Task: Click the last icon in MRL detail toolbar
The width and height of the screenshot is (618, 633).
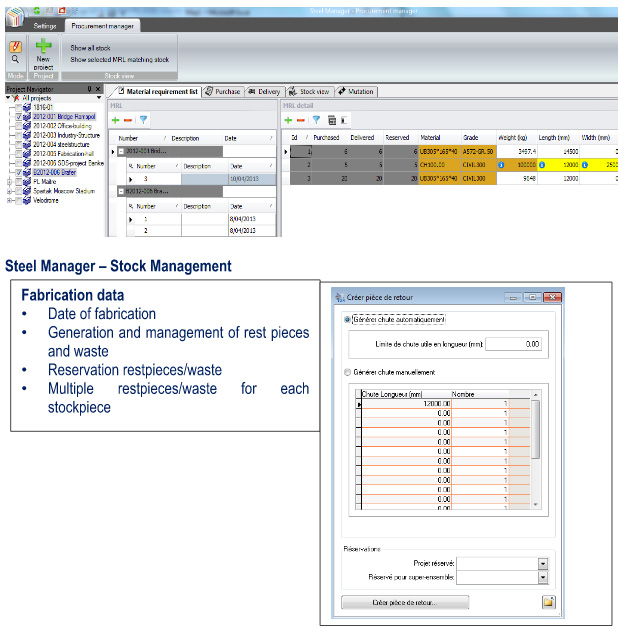Action: 344,119
